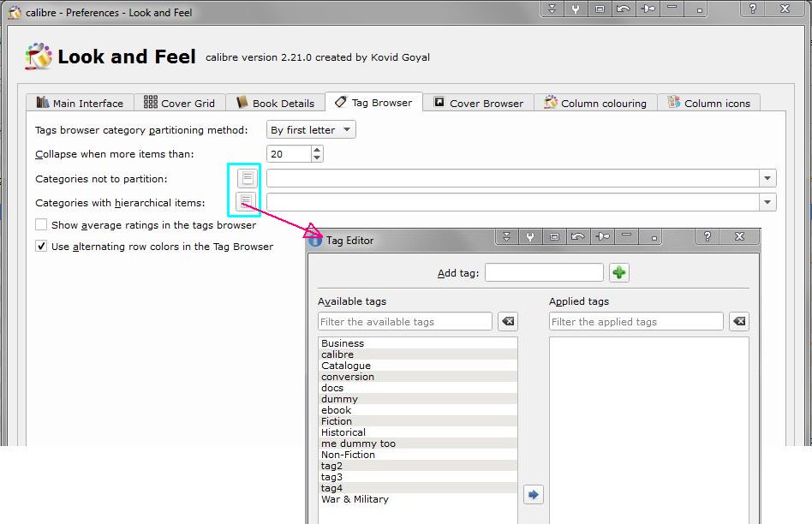Select the War & Military tag
This screenshot has height=524, width=812.
tap(418, 499)
